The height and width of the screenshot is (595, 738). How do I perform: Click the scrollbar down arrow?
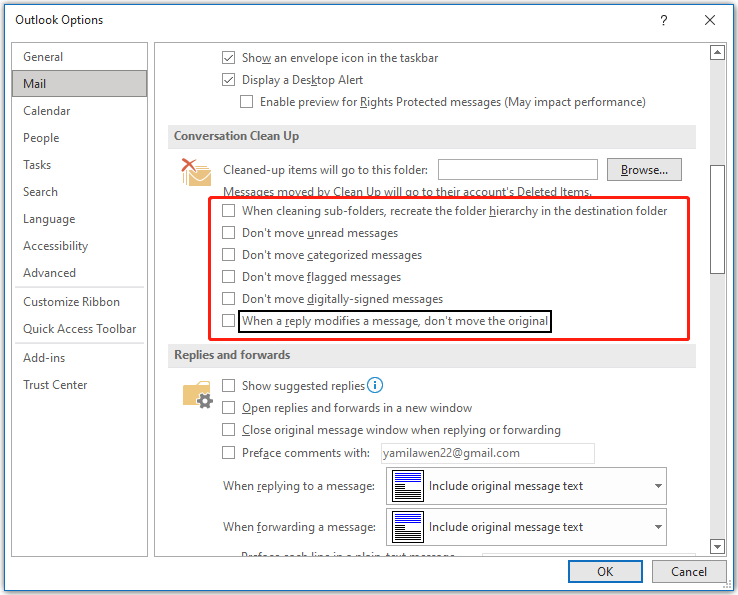[716, 546]
